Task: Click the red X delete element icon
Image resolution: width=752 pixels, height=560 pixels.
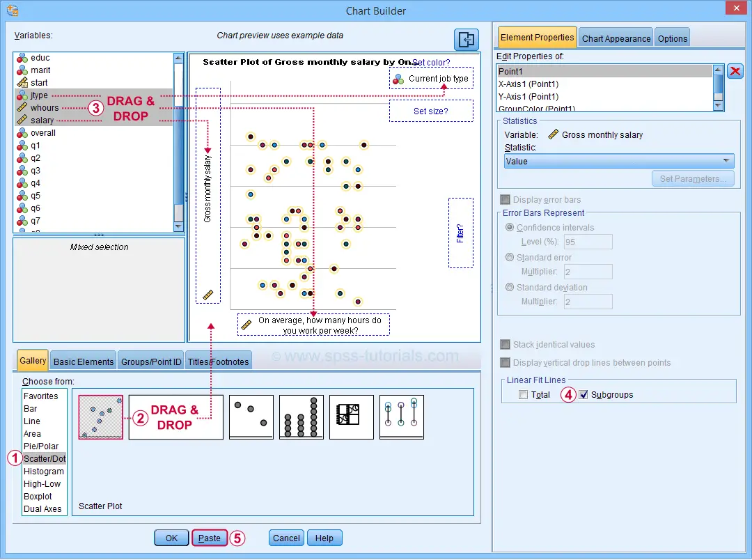Action: click(735, 72)
